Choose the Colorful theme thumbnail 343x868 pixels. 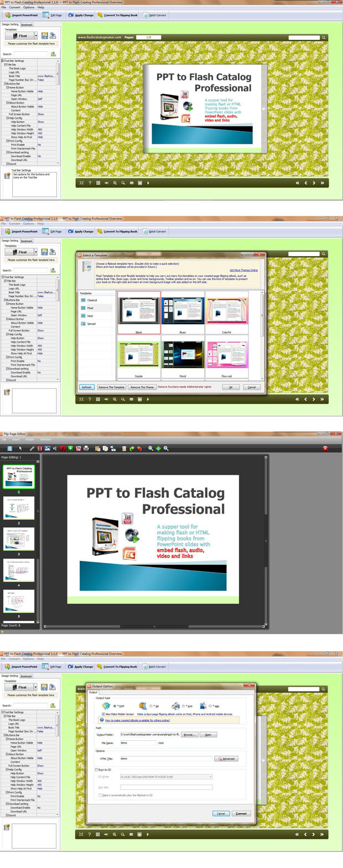point(226,311)
